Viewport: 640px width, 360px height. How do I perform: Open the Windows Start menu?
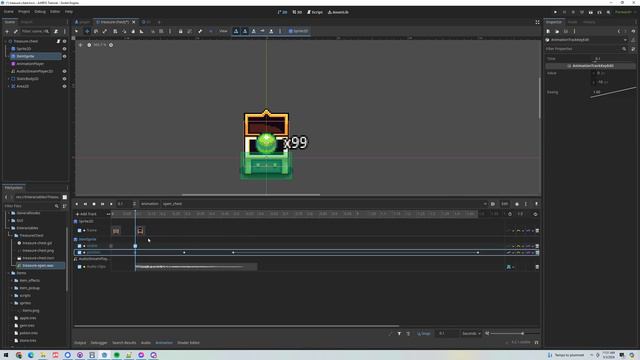[6, 355]
